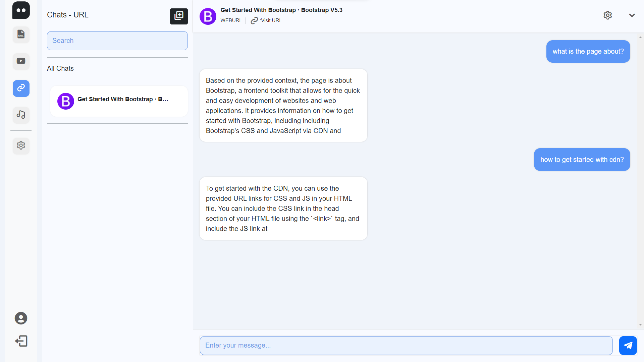Open sidebar settings gear
This screenshot has height=362, width=644.
tap(21, 145)
